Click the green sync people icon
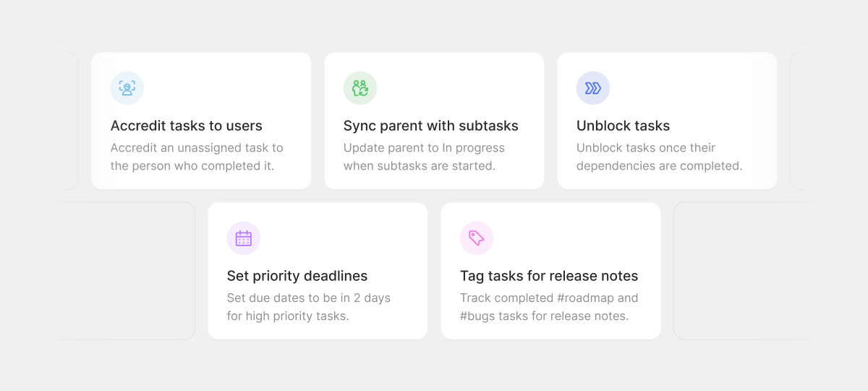 click(360, 88)
